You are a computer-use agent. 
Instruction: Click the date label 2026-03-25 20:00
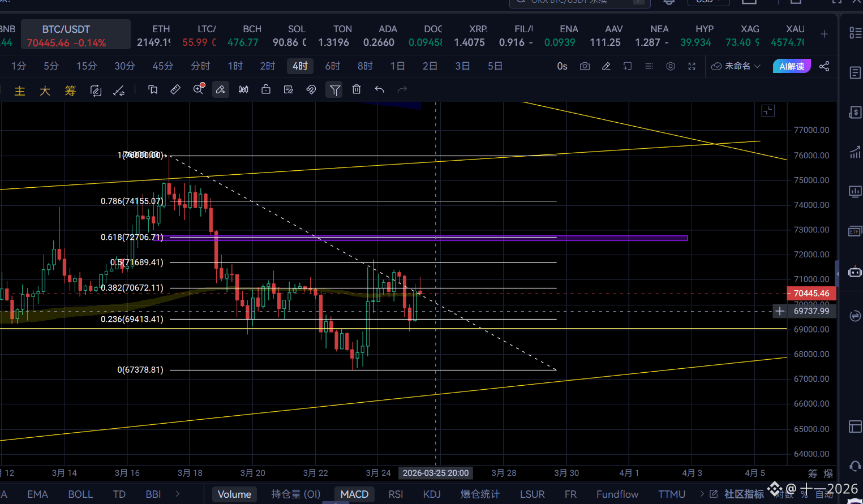pos(435,473)
